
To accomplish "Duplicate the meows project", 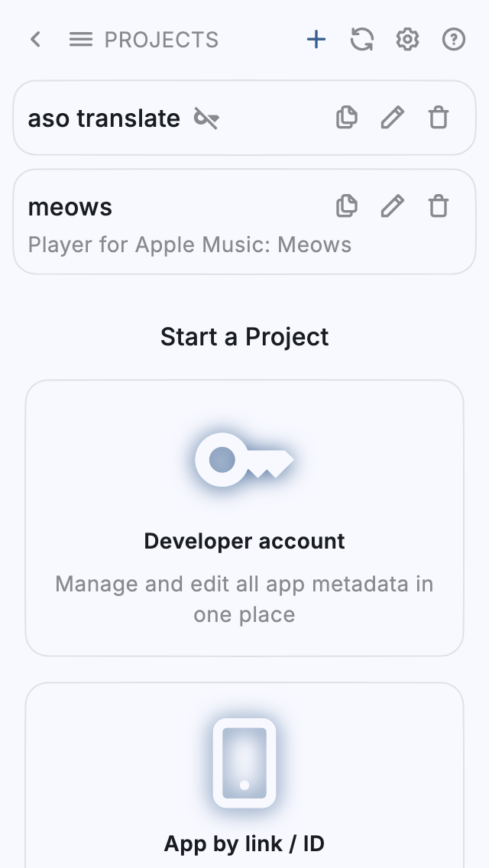I will point(347,206).
